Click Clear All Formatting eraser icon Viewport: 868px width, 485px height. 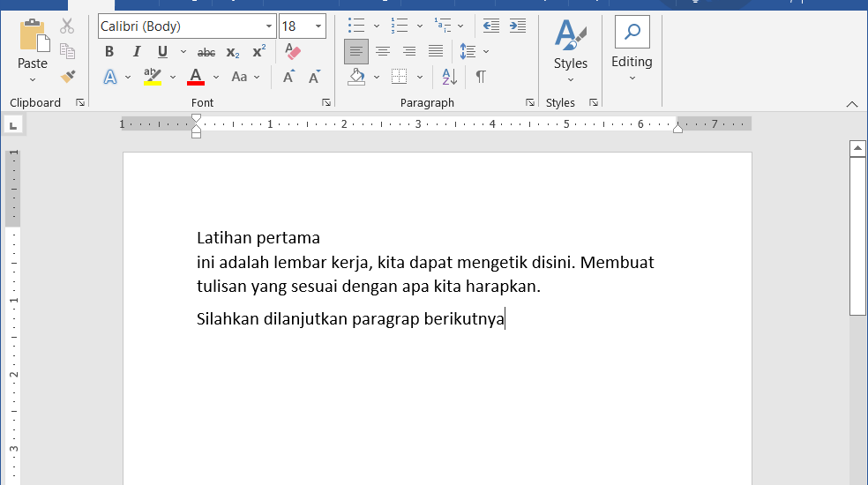(x=293, y=51)
